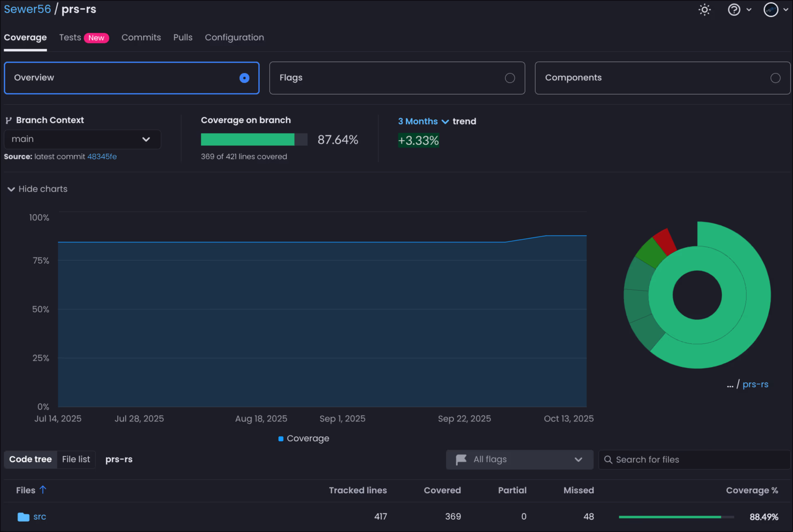Open commit 48345fe link
Viewport: 793px width, 532px height.
pos(102,156)
